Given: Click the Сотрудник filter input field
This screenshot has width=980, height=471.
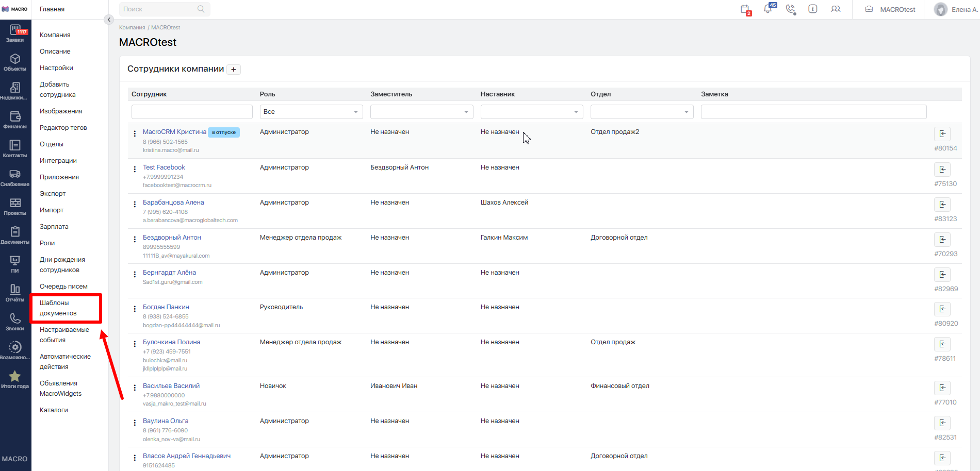Looking at the screenshot, I should tap(192, 112).
